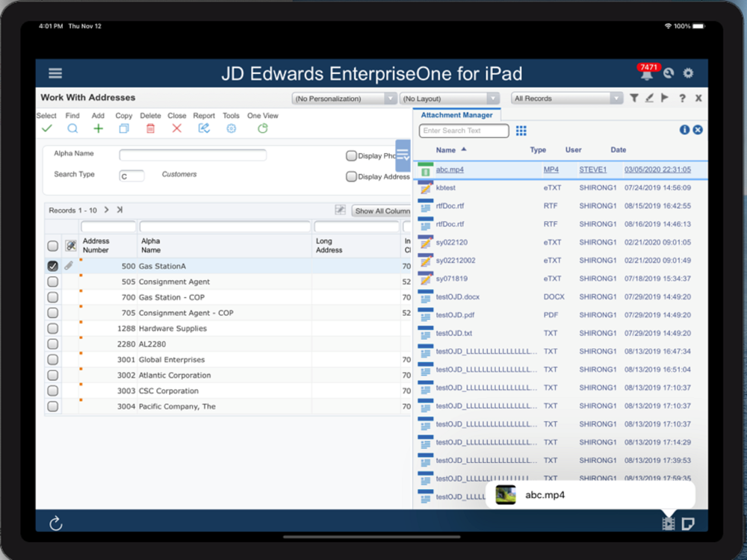747x560 pixels.
Task: Go to next records page chevron
Action: [x=106, y=210]
